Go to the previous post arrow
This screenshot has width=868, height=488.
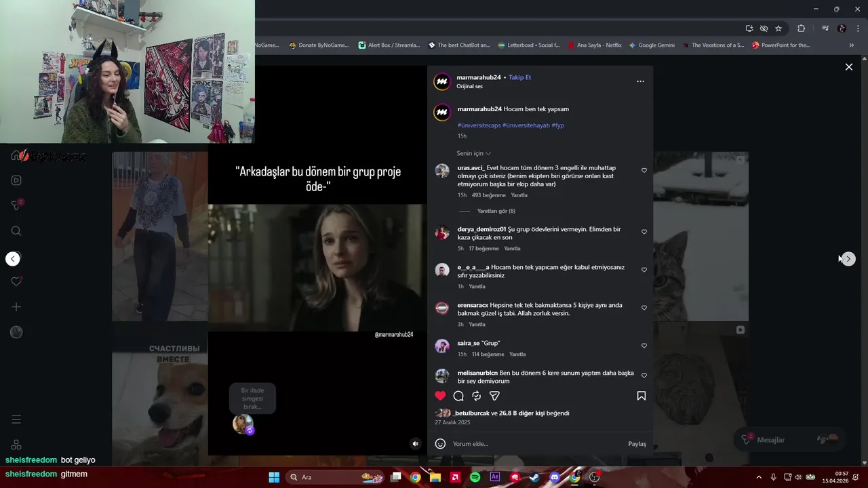point(13,259)
